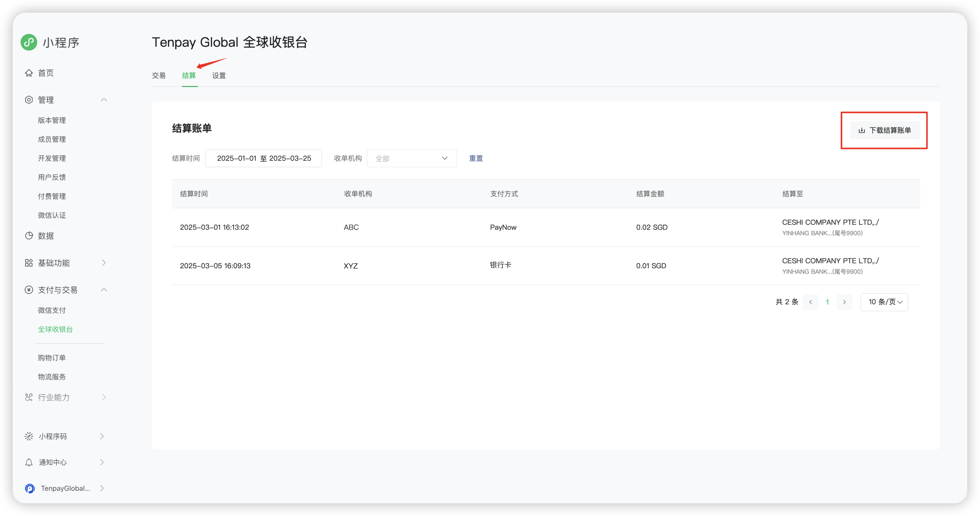Click page number 1 in pagination
Image resolution: width=980 pixels, height=516 pixels.
[827, 302]
